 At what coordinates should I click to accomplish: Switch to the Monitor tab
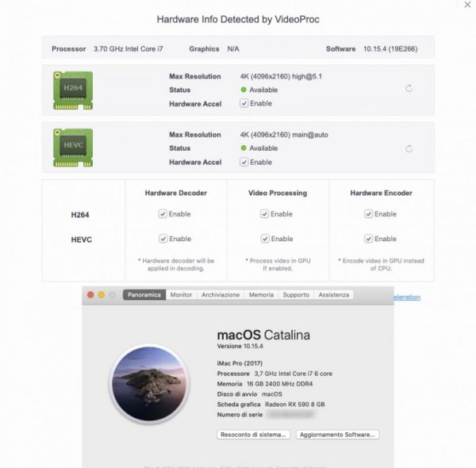(181, 295)
